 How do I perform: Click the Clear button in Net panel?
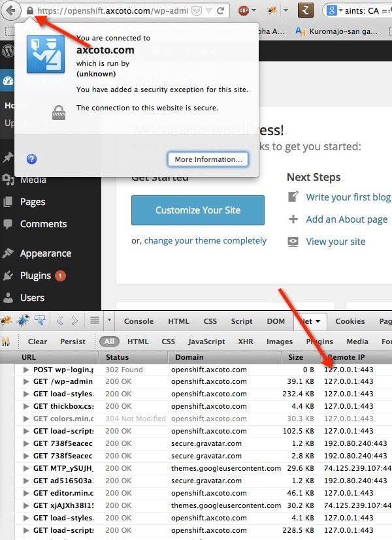tap(37, 341)
